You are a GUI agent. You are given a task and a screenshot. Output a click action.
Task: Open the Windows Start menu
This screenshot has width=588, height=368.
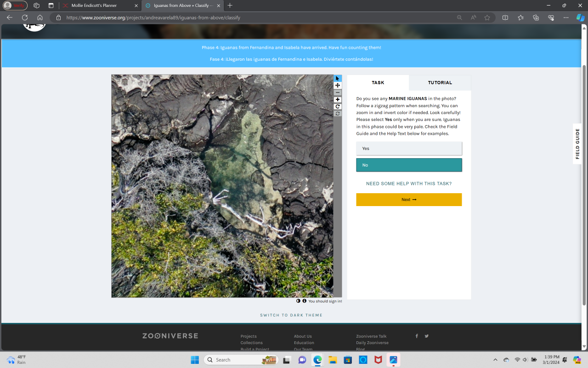point(195,360)
